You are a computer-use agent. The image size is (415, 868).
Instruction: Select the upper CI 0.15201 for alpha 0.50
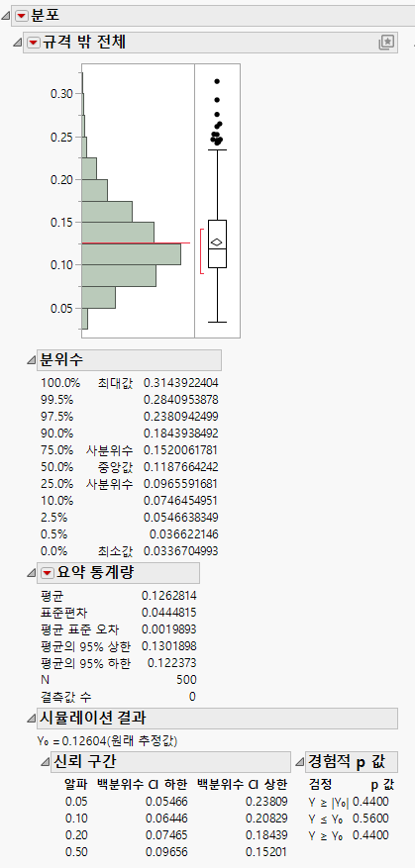pyautogui.click(x=266, y=852)
